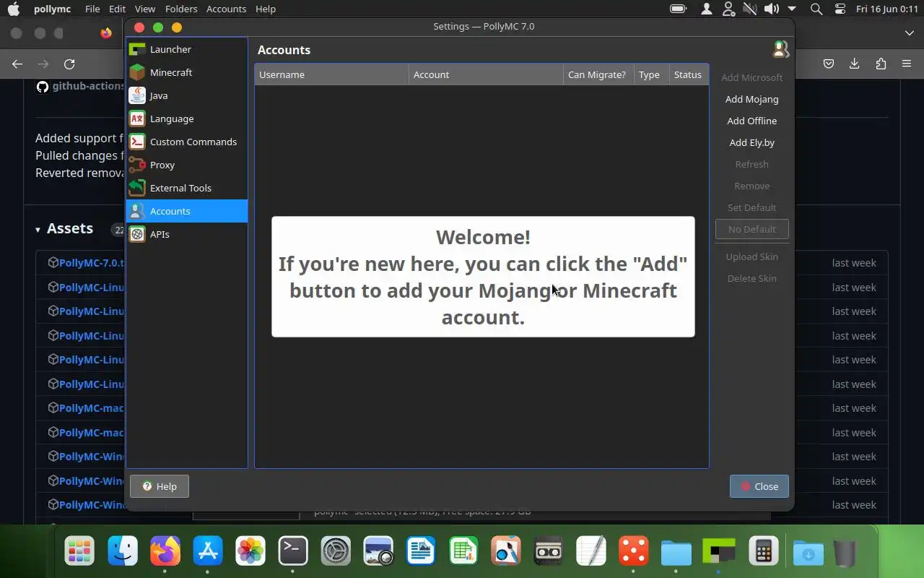Open App Store from the dock

[x=208, y=552]
